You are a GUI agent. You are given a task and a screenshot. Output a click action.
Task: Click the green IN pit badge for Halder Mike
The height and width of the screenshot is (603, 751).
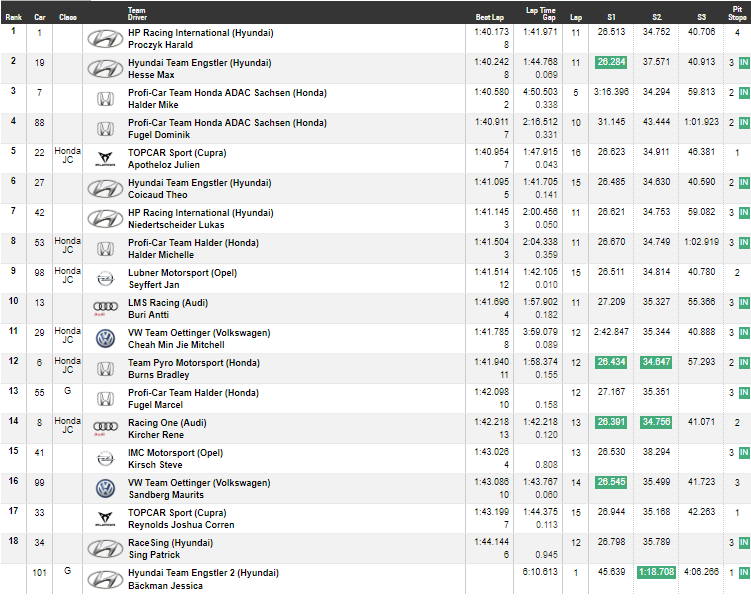744,93
